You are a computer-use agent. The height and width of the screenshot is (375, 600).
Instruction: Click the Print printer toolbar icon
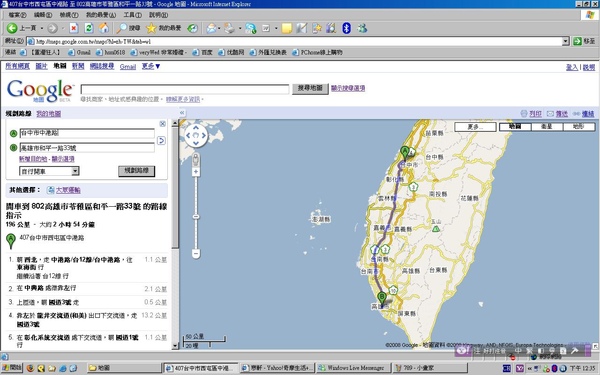coord(229,28)
